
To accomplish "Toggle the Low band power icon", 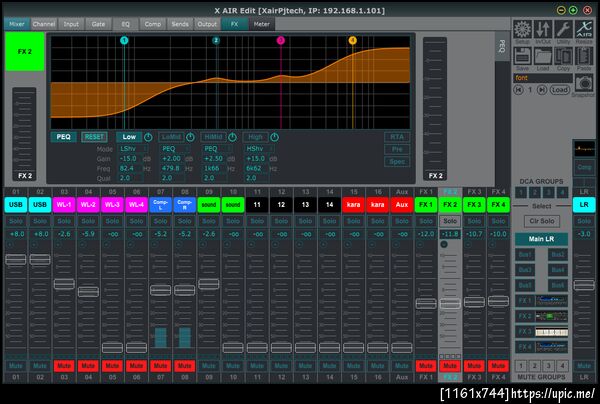I will [148, 137].
